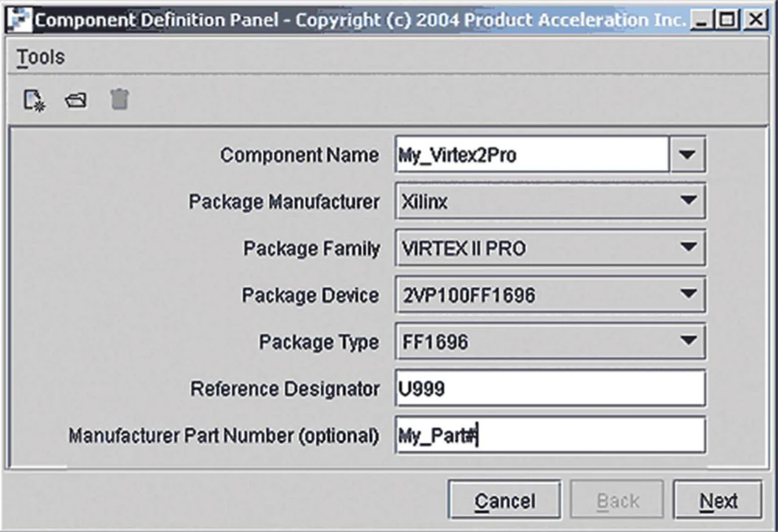Click the application icon in title bar
Screen dimensions: 778x532
(21, 20)
